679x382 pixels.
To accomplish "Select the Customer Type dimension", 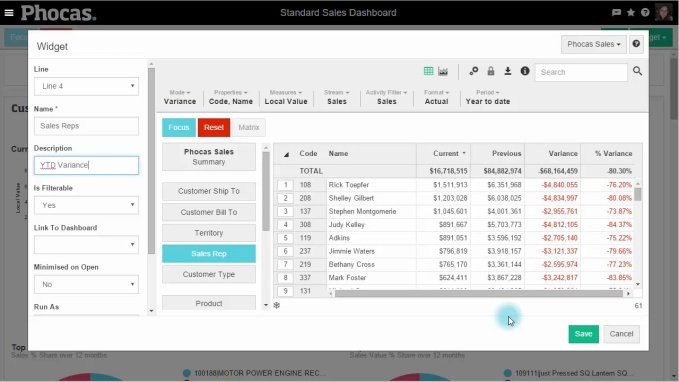I will point(209,274).
